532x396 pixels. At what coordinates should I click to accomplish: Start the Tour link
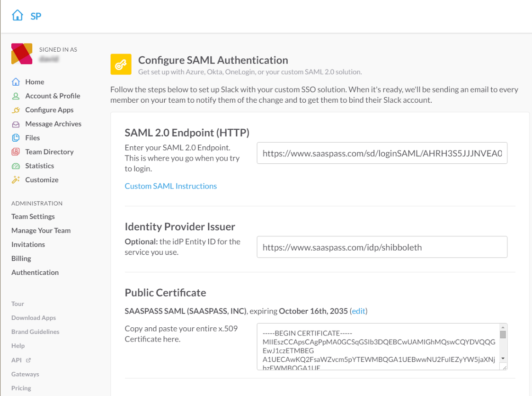coord(18,304)
